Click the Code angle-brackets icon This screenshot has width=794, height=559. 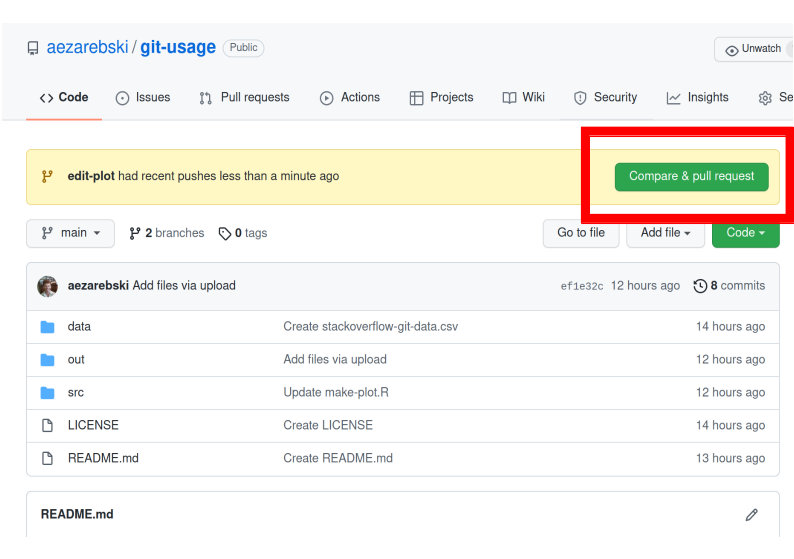click(x=46, y=98)
